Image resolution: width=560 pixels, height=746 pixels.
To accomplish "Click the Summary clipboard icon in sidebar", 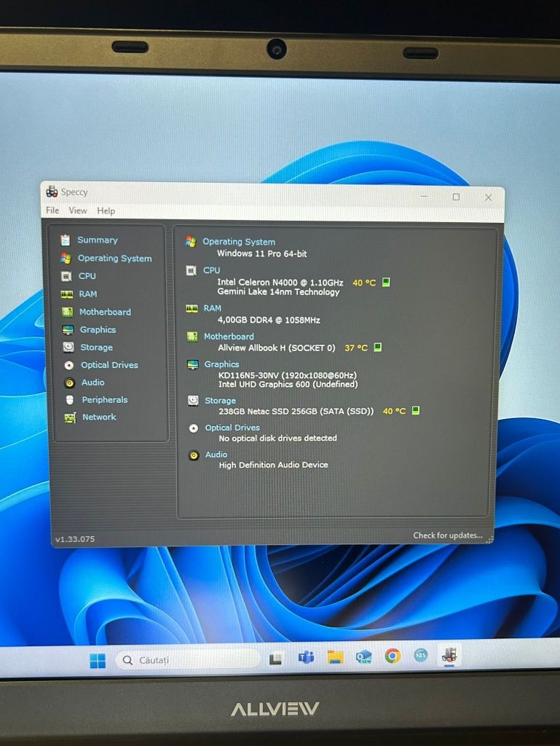I will click(x=65, y=240).
